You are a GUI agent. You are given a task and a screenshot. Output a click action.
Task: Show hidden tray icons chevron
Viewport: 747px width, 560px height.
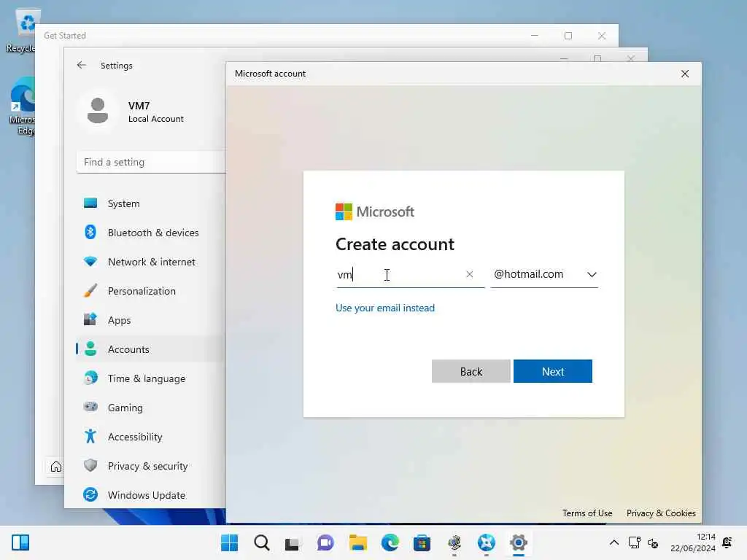(614, 542)
